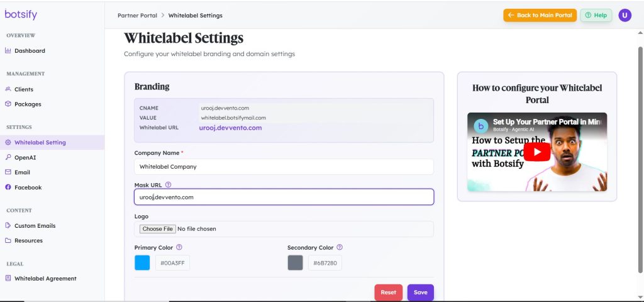The width and height of the screenshot is (644, 302).
Task: Click the scrollbar down arrow
Action: tap(640, 297)
